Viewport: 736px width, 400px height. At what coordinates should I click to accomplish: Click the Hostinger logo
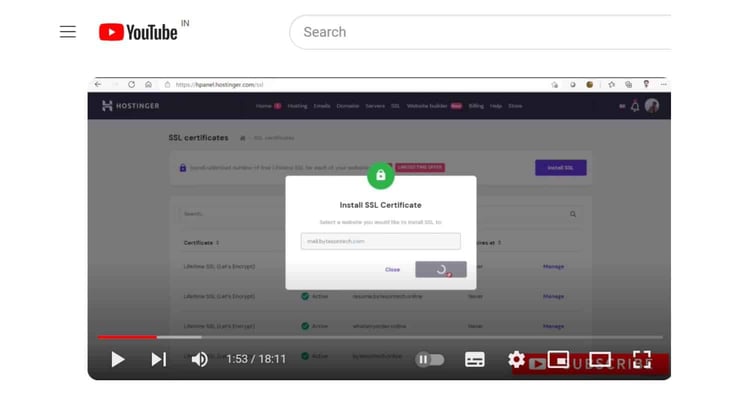click(130, 106)
